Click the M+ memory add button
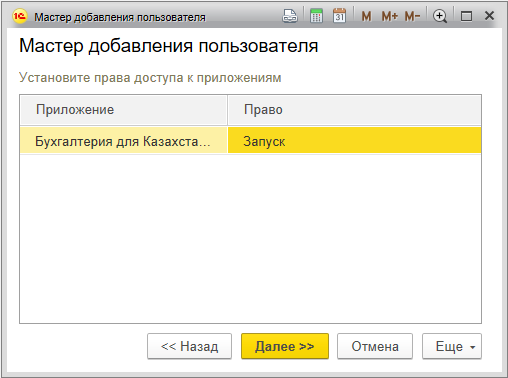The width and height of the screenshot is (508, 378). (389, 16)
